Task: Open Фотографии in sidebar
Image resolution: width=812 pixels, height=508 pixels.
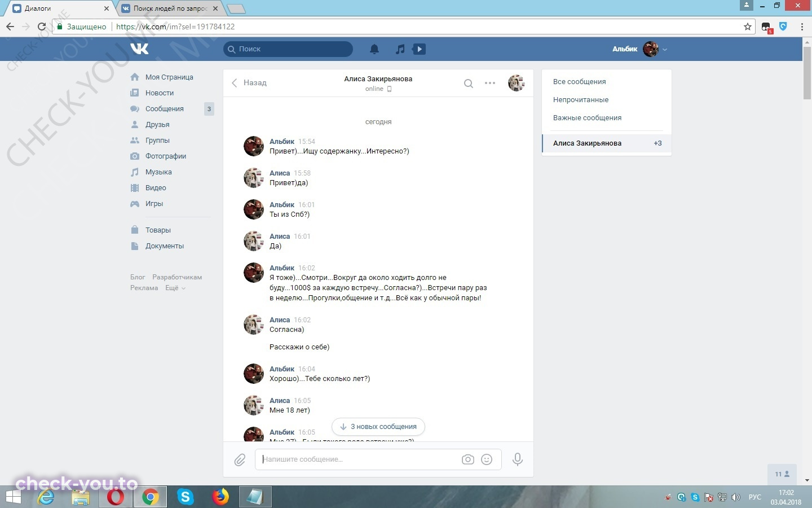Action: point(166,156)
